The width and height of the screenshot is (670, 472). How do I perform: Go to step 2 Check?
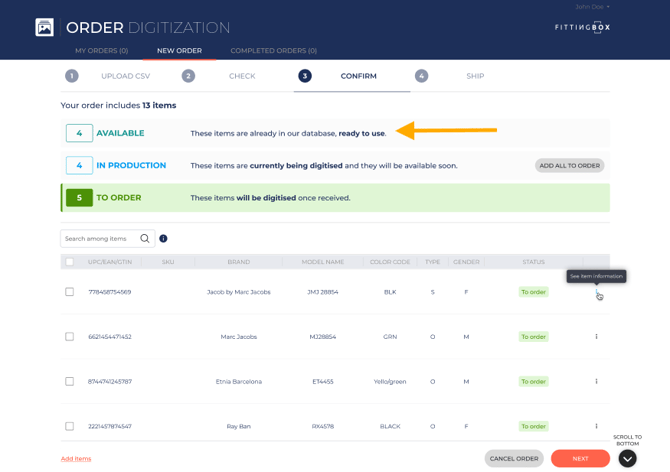(x=228, y=76)
